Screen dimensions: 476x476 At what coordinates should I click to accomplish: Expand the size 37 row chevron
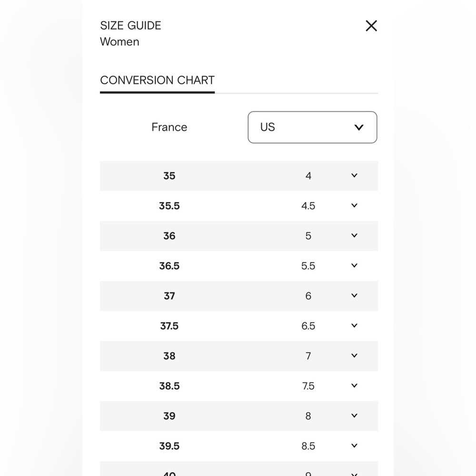coord(354,296)
